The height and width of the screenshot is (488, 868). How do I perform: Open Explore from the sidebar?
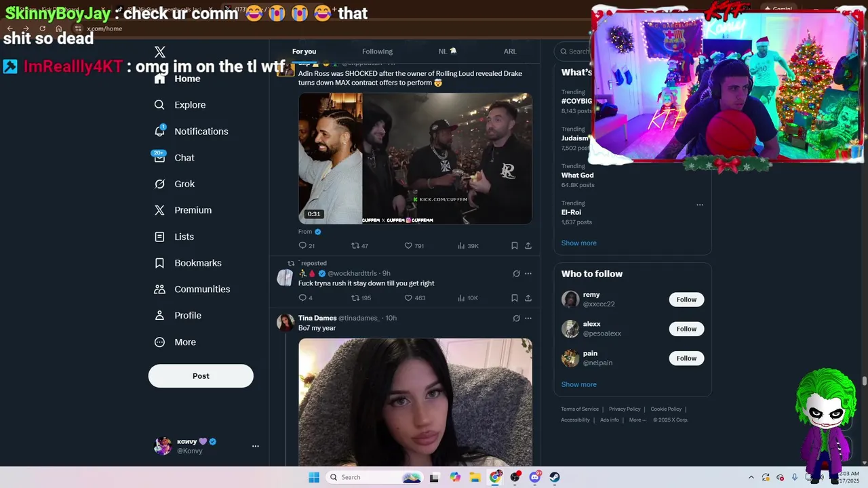click(x=180, y=105)
